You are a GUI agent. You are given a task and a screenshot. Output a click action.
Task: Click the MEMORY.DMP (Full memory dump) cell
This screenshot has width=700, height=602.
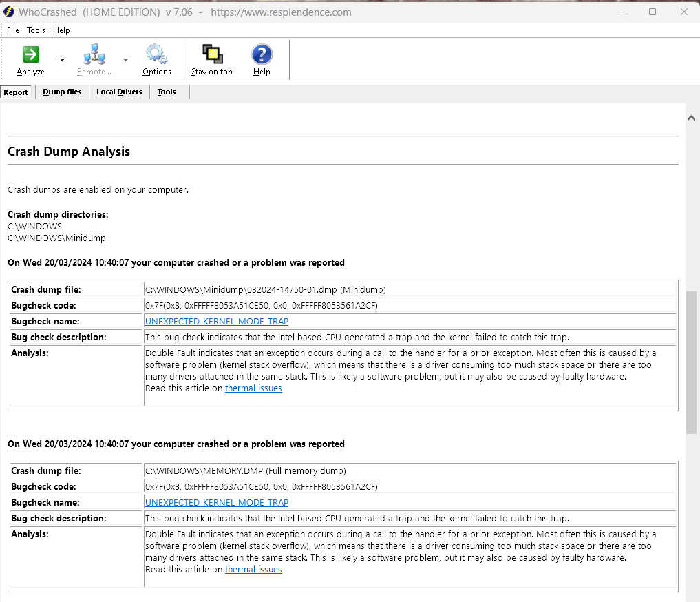(x=410, y=470)
